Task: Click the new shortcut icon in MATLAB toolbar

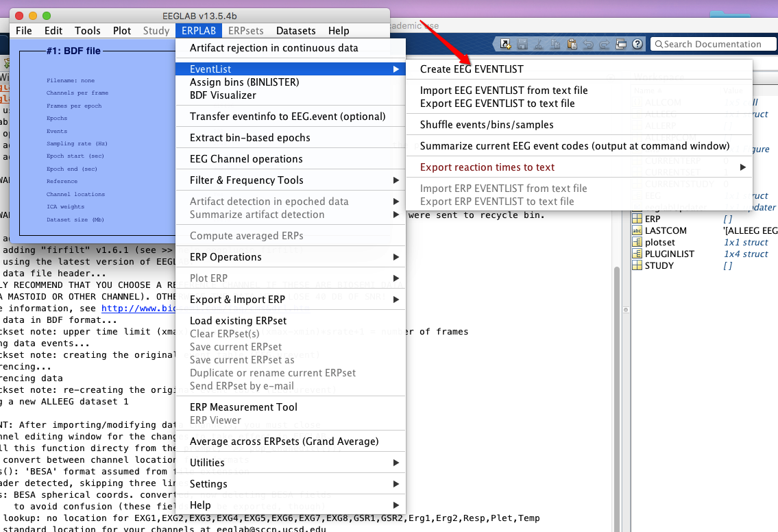Action: [505, 44]
